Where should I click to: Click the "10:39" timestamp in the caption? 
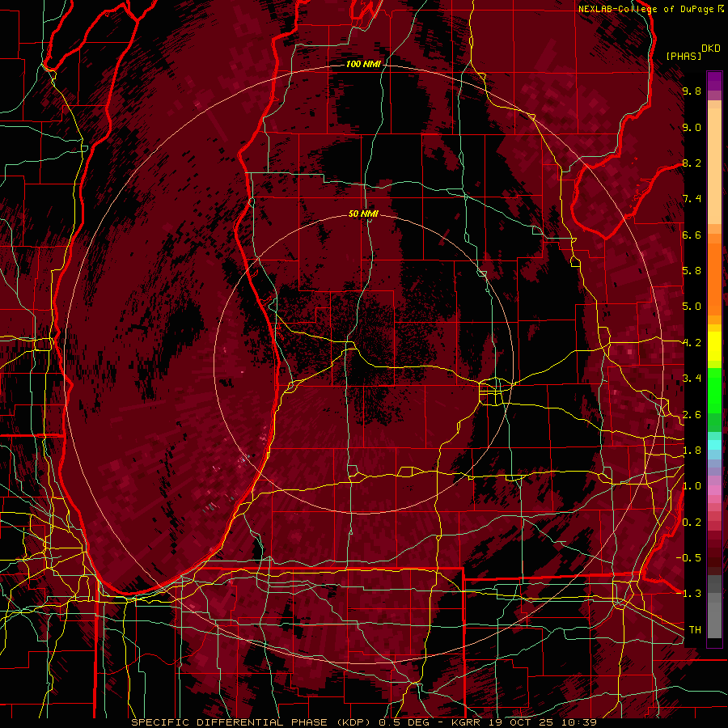coord(580,722)
